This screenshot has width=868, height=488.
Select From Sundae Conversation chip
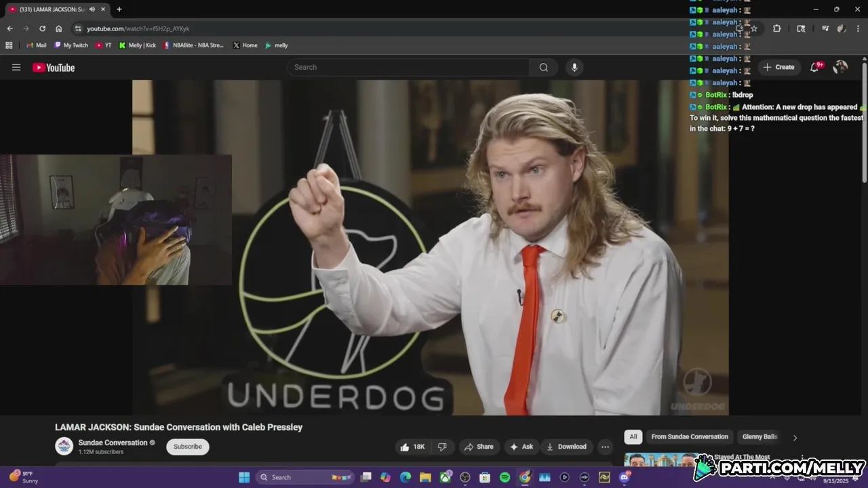pyautogui.click(x=690, y=437)
